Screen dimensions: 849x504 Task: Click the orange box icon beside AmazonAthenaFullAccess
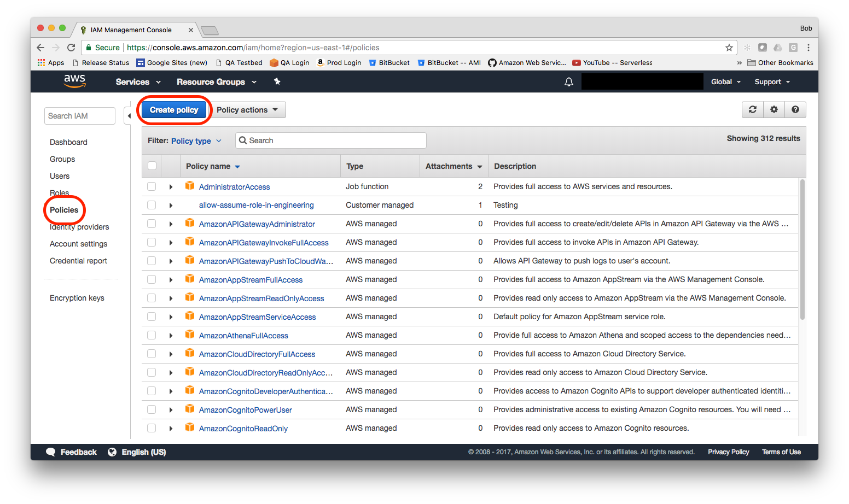tap(190, 335)
